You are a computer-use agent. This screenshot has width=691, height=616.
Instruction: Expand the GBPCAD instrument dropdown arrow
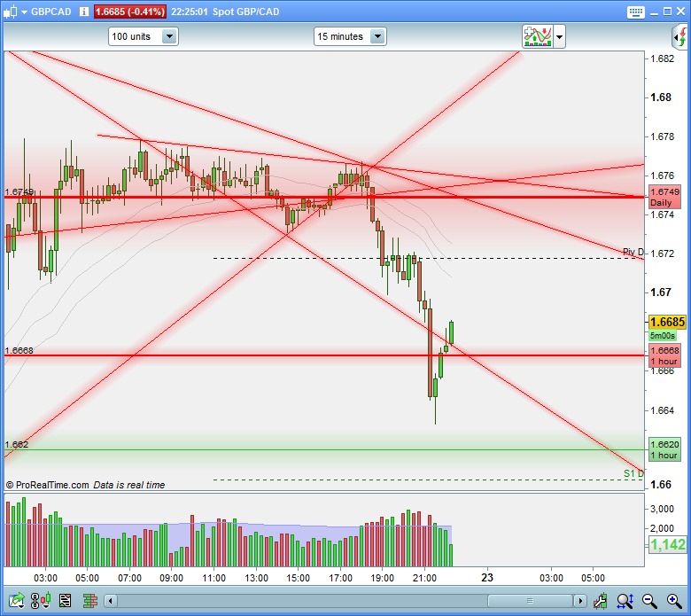pyautogui.click(x=24, y=12)
